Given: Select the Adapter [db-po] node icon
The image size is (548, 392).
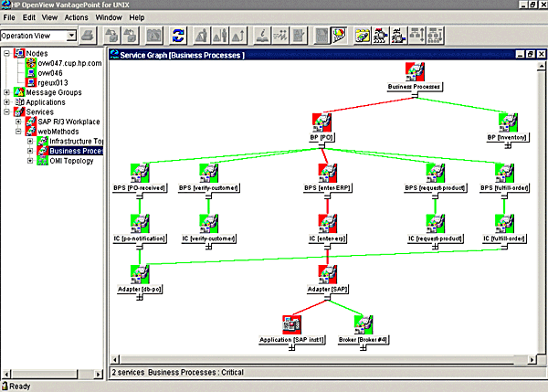Looking at the screenshot, I should [139, 272].
